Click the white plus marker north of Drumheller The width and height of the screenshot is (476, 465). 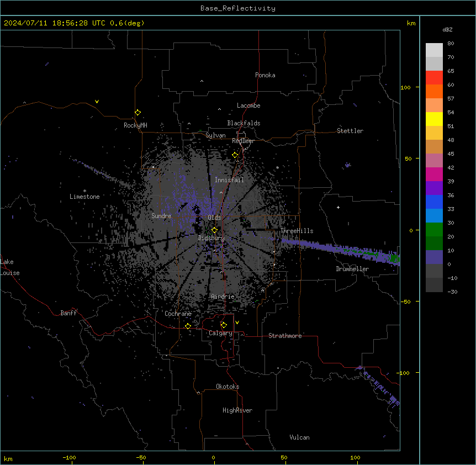point(338,207)
